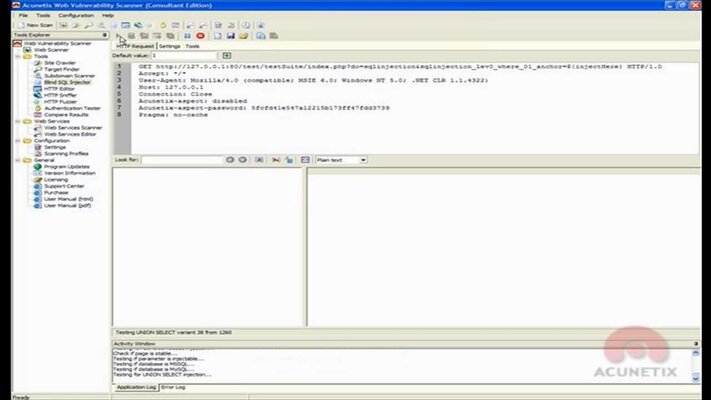711x400 pixels.
Task: Switch to the HTTP Request tab
Action: (x=135, y=46)
